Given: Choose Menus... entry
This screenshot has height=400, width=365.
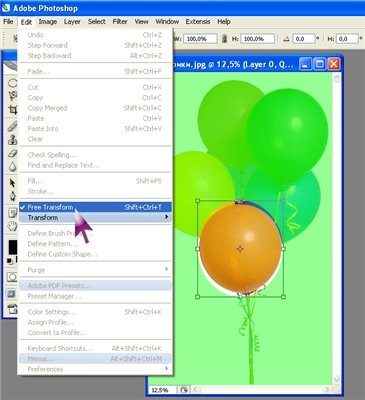Looking at the screenshot, I should pyautogui.click(x=95, y=359).
